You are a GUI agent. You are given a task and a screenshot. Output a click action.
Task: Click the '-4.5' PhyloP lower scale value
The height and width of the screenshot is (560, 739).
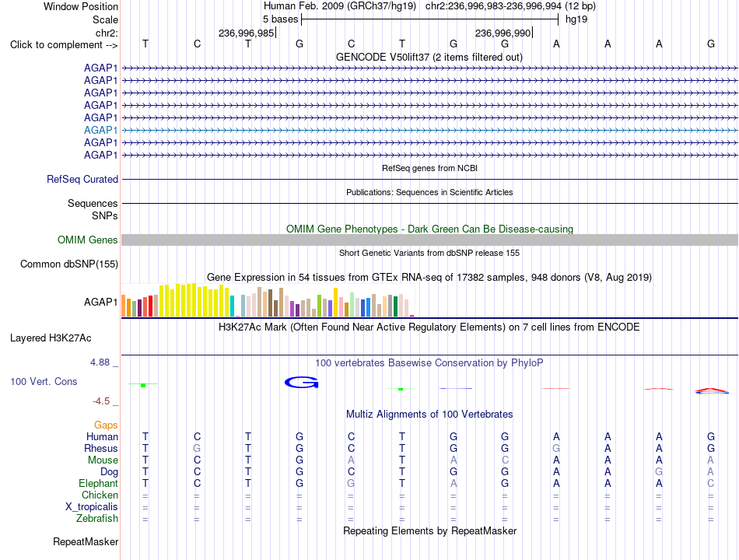(101, 401)
